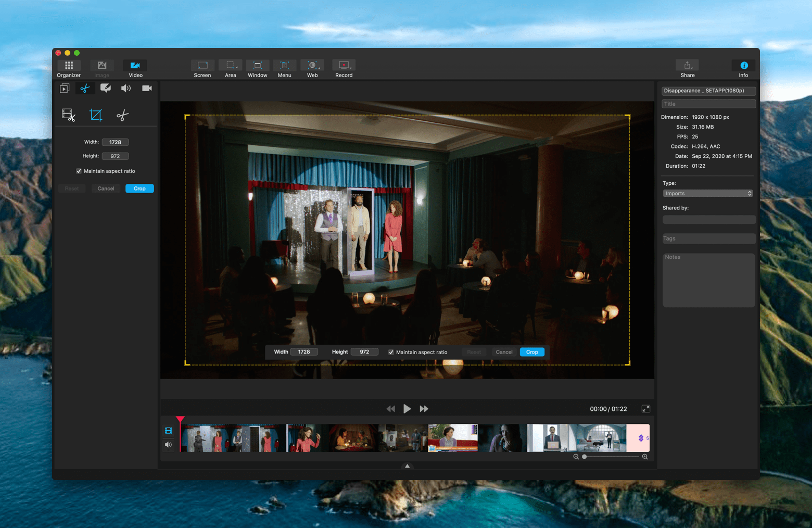Uncheck Maintain aspect ratio in left panel

(79, 171)
